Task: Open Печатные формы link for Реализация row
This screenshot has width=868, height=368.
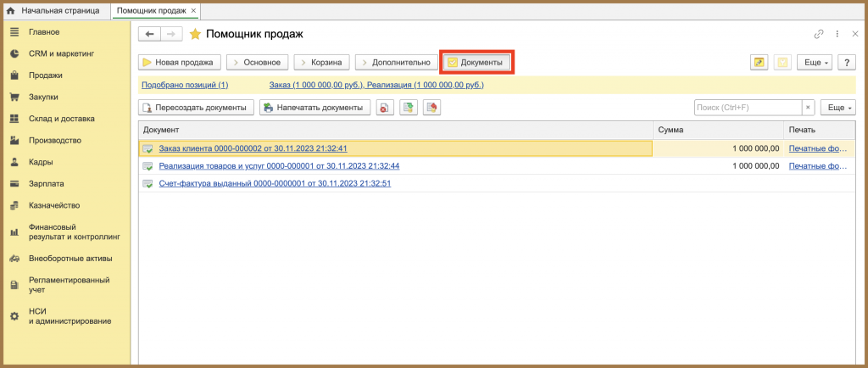Action: tap(818, 166)
